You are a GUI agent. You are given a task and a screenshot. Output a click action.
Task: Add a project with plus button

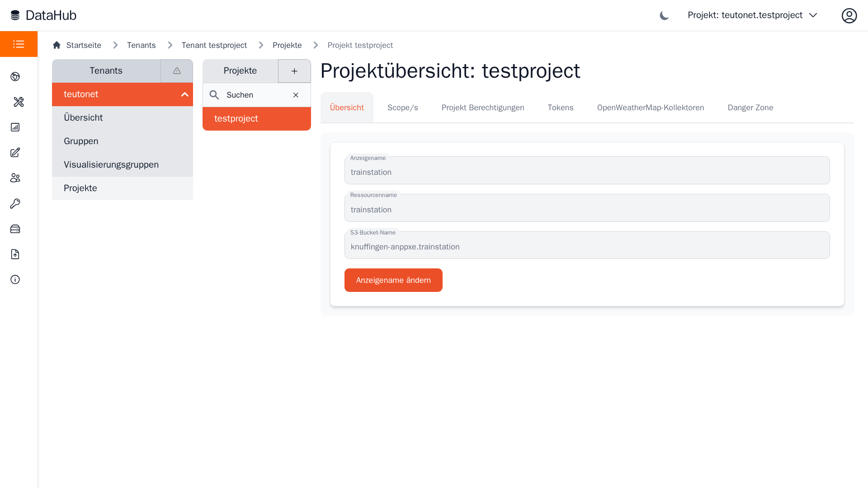coord(294,71)
